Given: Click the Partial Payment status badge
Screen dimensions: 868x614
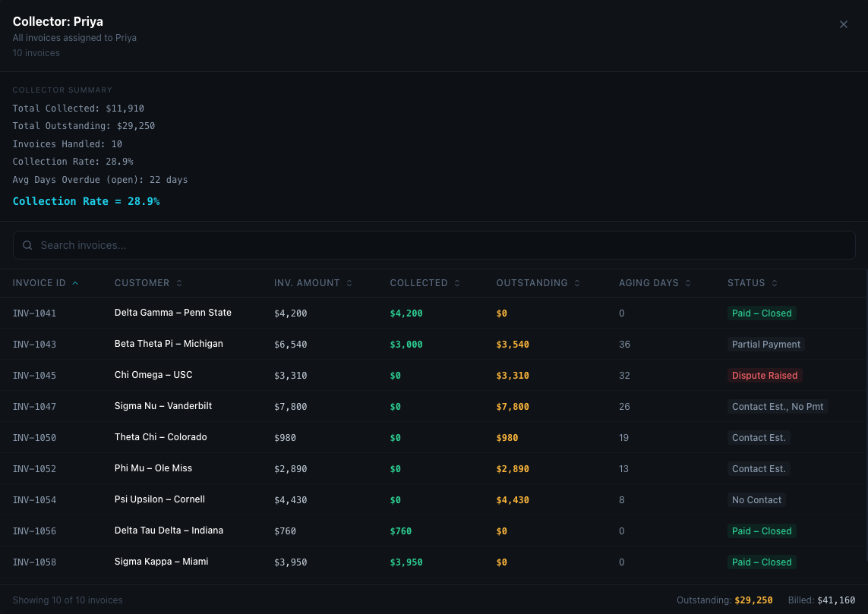Looking at the screenshot, I should click(765, 344).
